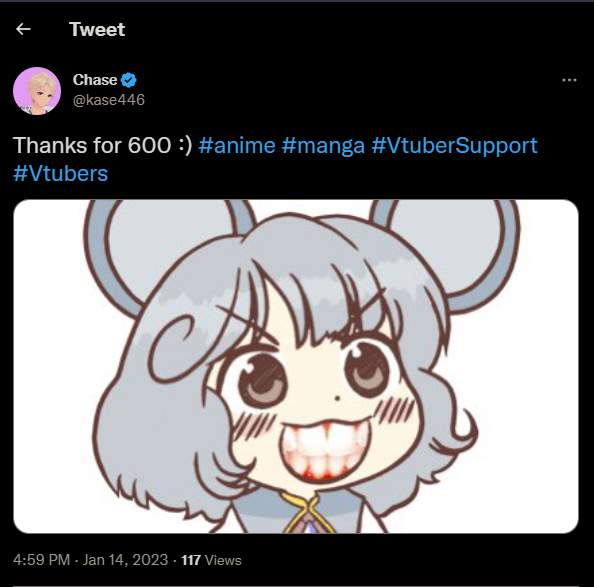Viewport: 594px width, 587px height.
Task: Open the #VtuberSupport hashtag
Action: pyautogui.click(x=454, y=146)
